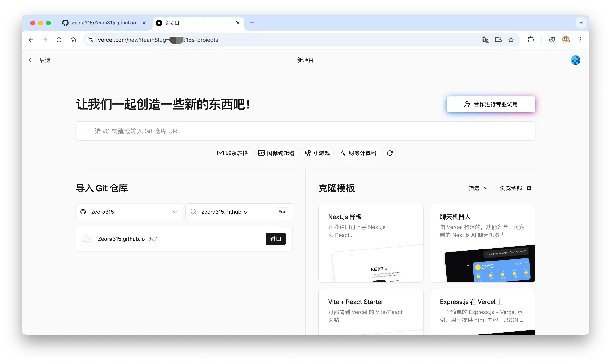Screen dimensions: 611x364
Task: Switch to the Zeora315/Zeora315.github.io tab
Action: (104, 23)
